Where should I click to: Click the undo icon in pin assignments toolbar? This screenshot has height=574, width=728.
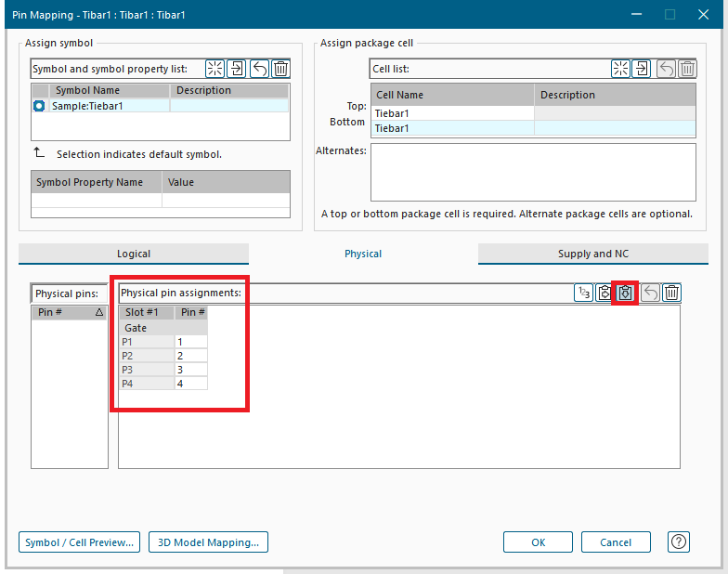(650, 293)
